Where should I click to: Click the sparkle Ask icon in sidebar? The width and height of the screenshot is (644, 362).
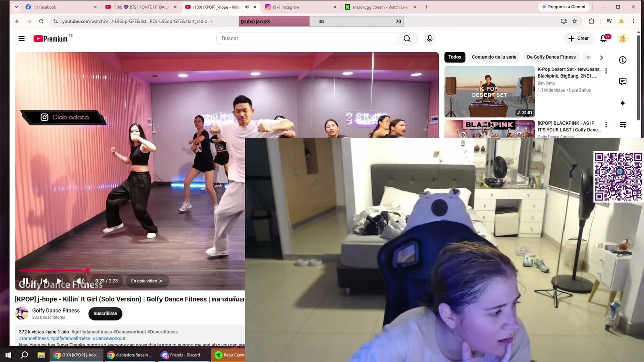pyautogui.click(x=623, y=103)
